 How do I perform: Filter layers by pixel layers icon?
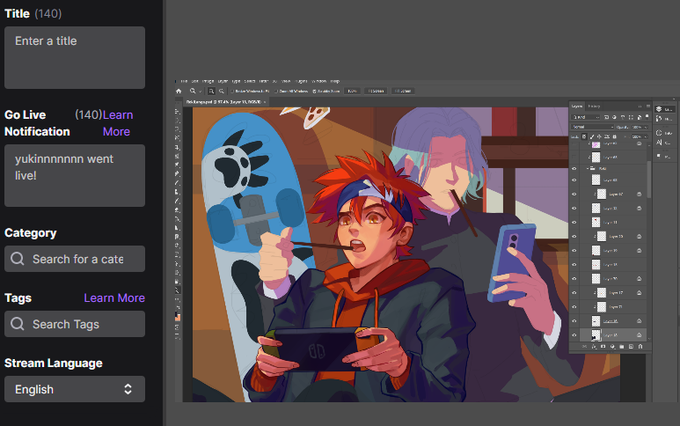[606, 117]
